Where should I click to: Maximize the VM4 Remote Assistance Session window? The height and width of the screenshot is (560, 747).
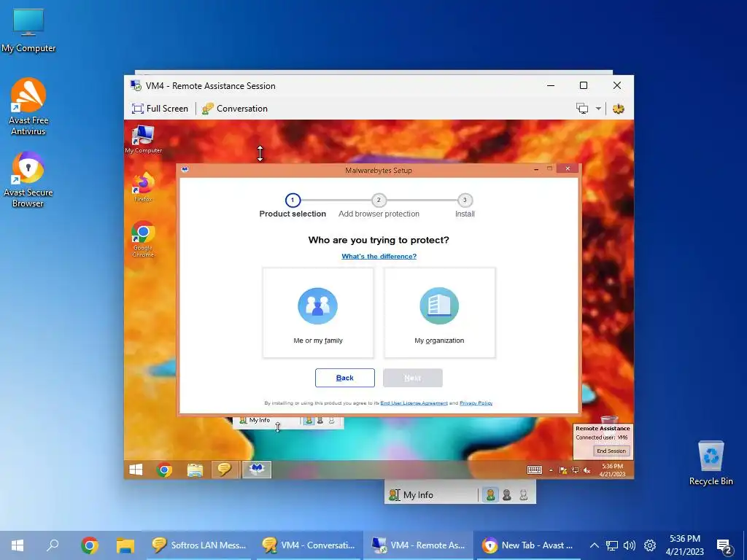point(584,85)
